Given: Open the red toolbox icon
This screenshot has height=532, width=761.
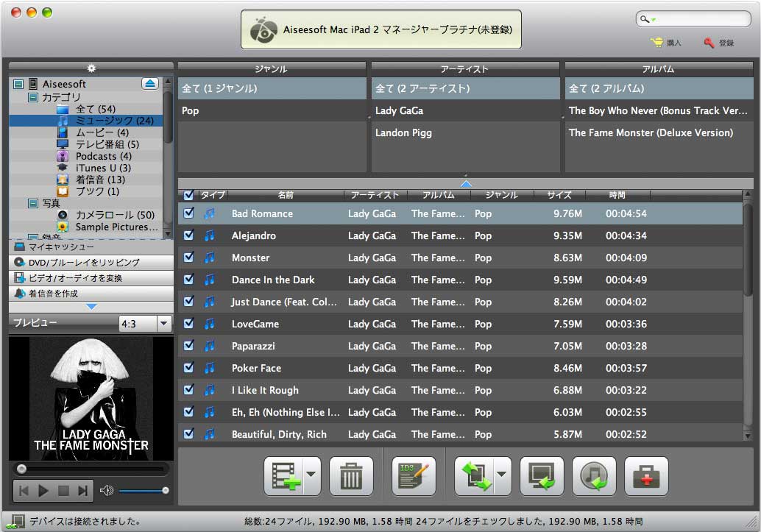Looking at the screenshot, I should (x=646, y=477).
